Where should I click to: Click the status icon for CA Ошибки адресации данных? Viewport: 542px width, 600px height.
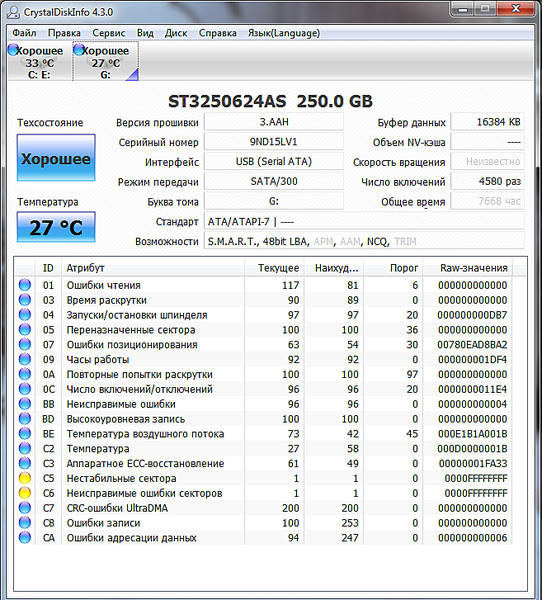[25, 538]
